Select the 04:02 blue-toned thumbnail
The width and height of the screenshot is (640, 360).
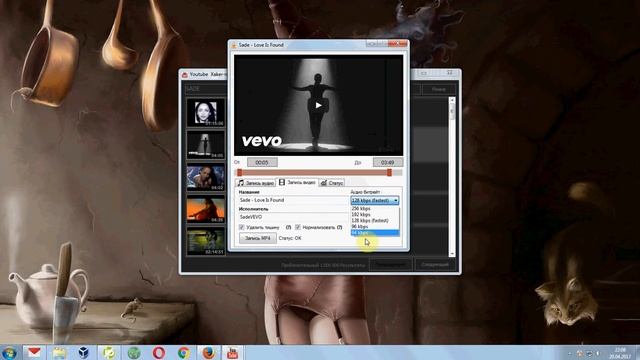point(206,177)
